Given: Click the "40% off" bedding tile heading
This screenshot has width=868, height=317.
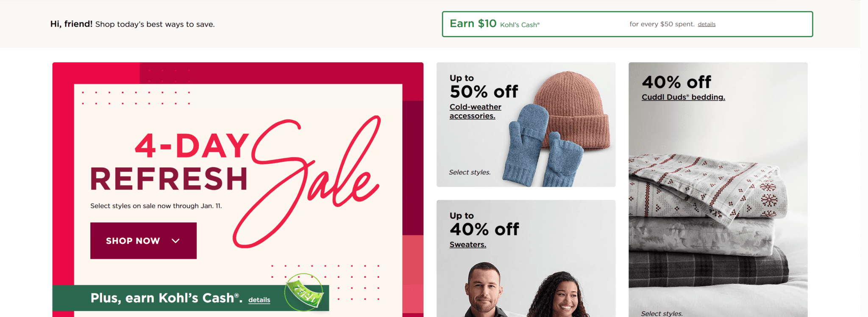Looking at the screenshot, I should [676, 82].
